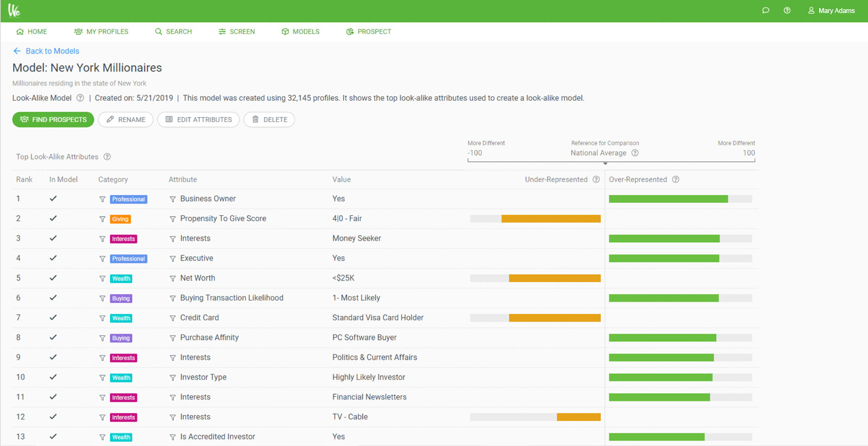
Task: Toggle In Model checkmark for Net Worth row
Action: tap(53, 278)
